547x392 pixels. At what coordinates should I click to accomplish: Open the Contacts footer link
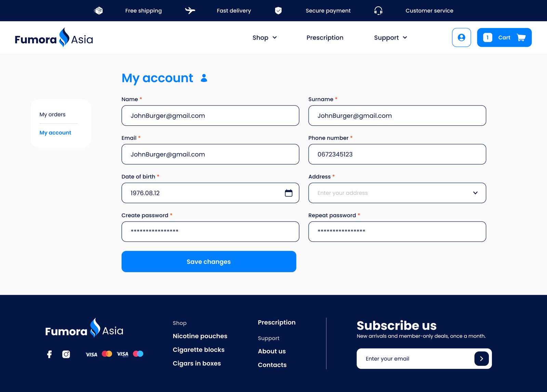[272, 365]
